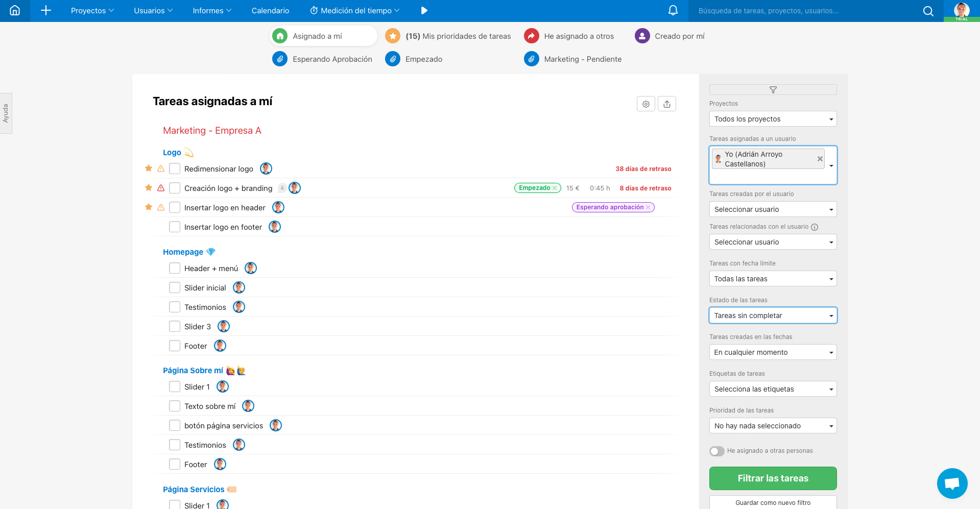Screen dimensions: 980x509
Task: Open the notifications bell
Action: [673, 11]
